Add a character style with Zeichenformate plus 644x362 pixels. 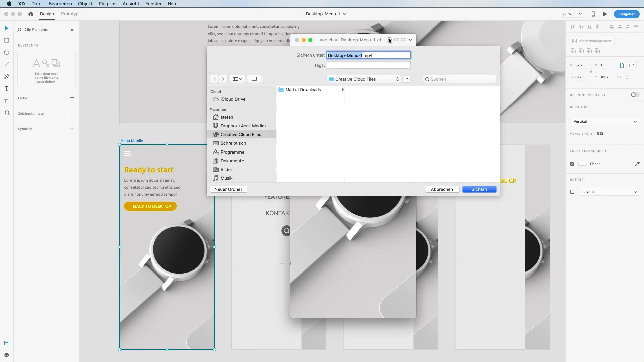pyautogui.click(x=72, y=113)
